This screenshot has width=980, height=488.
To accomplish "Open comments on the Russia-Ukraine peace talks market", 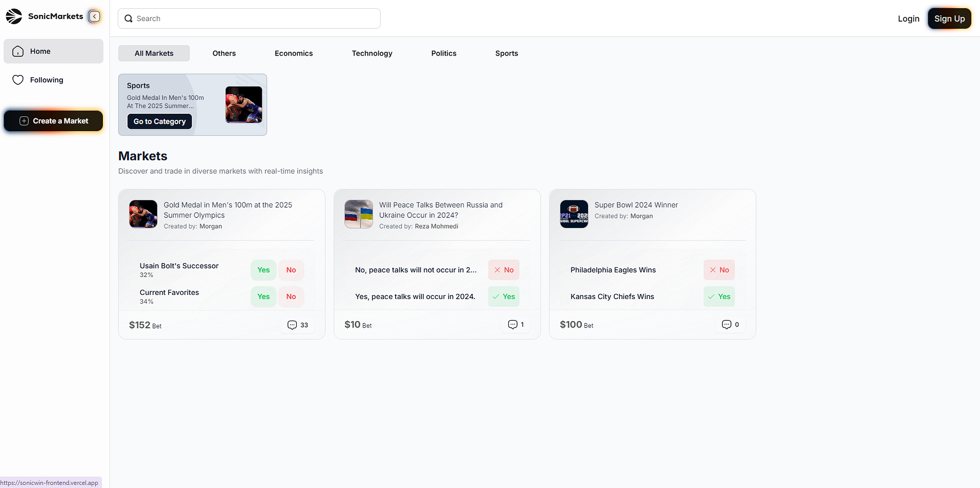I will tap(513, 325).
